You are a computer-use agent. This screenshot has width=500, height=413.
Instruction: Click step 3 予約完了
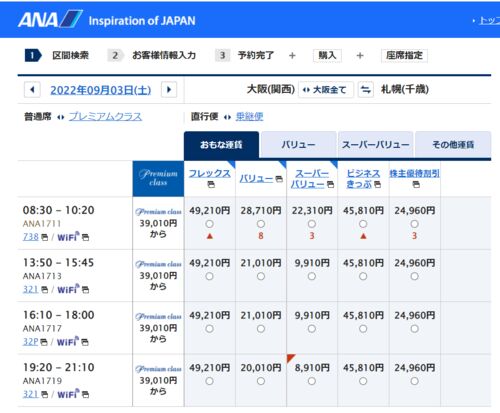tap(245, 55)
